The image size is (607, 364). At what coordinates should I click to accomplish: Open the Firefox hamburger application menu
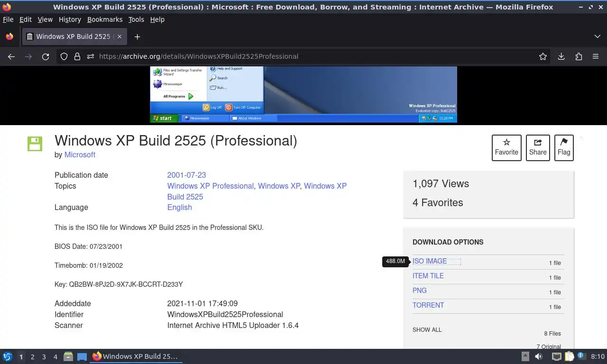click(x=596, y=56)
